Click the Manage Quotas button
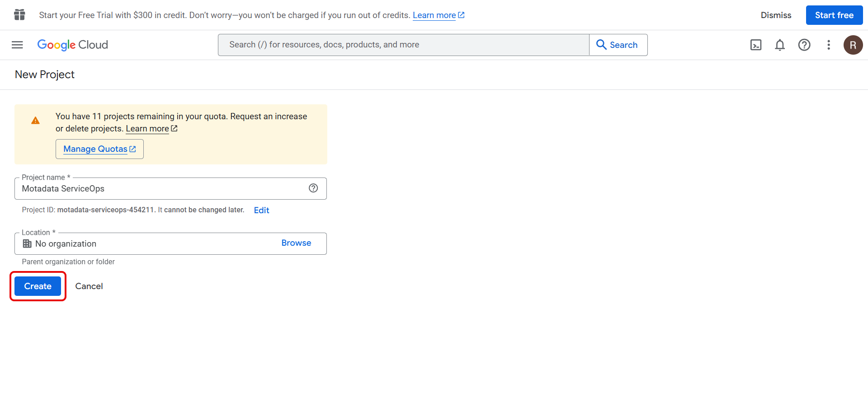This screenshot has width=868, height=402. 99,149
